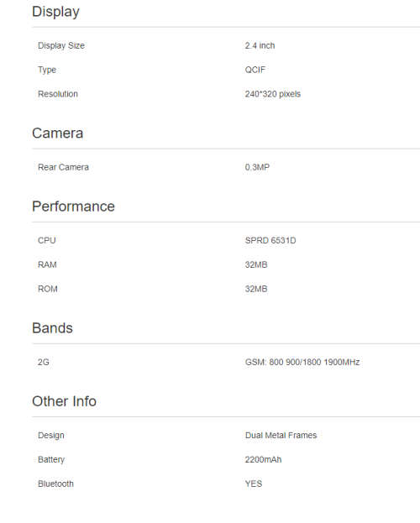Select the Rear Camera label

coord(63,167)
